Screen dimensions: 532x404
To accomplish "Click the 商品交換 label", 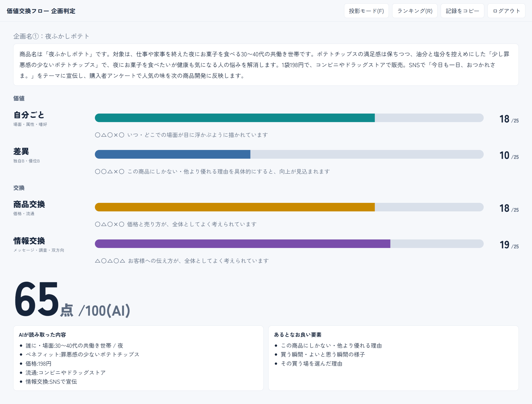I will (x=29, y=204).
